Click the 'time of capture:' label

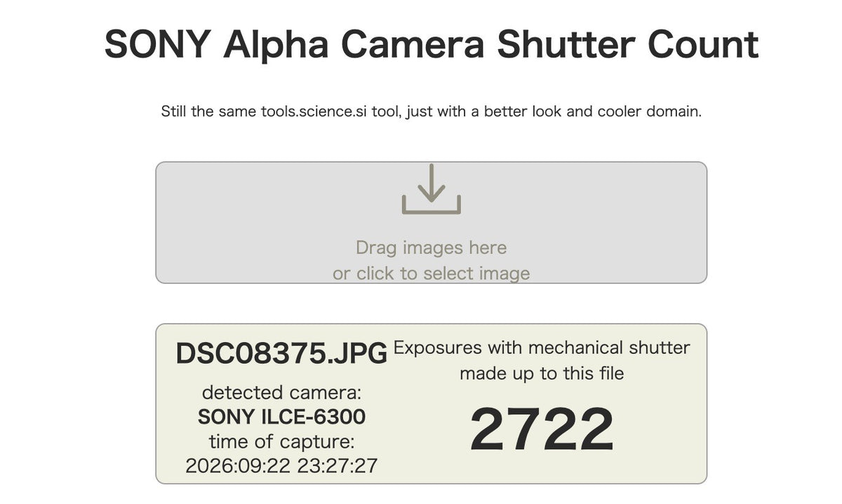[x=281, y=442]
